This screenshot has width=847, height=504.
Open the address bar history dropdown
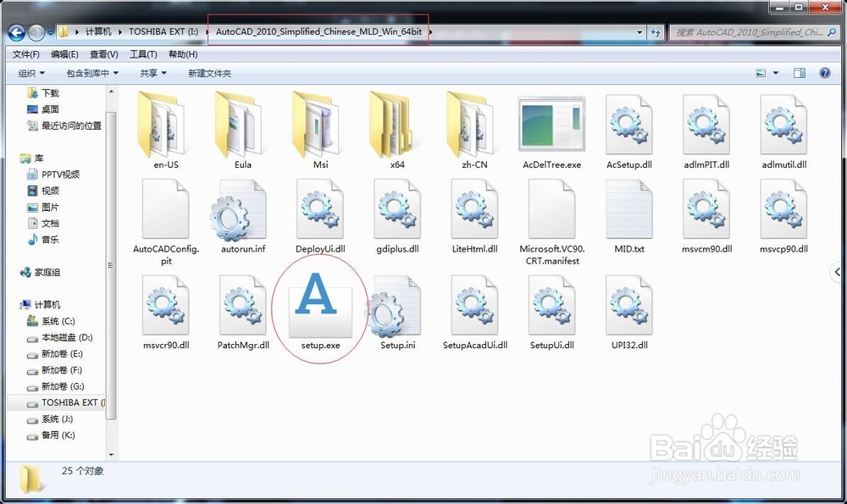pos(639,32)
